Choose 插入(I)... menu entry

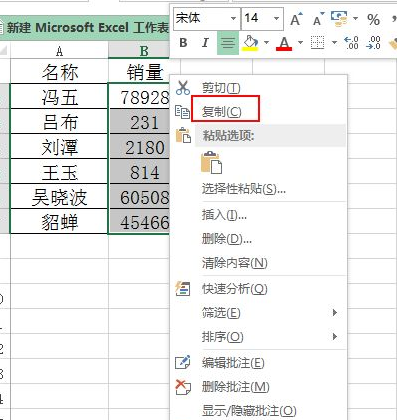tap(224, 215)
